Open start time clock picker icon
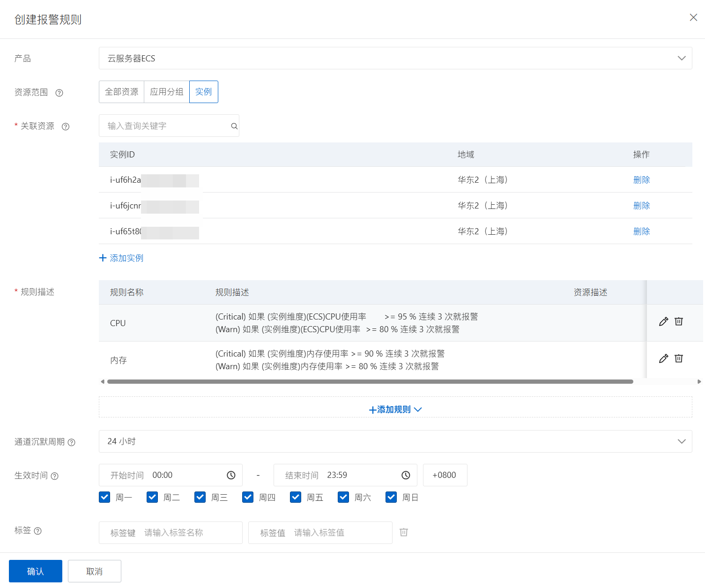This screenshot has width=705, height=588. [x=231, y=475]
